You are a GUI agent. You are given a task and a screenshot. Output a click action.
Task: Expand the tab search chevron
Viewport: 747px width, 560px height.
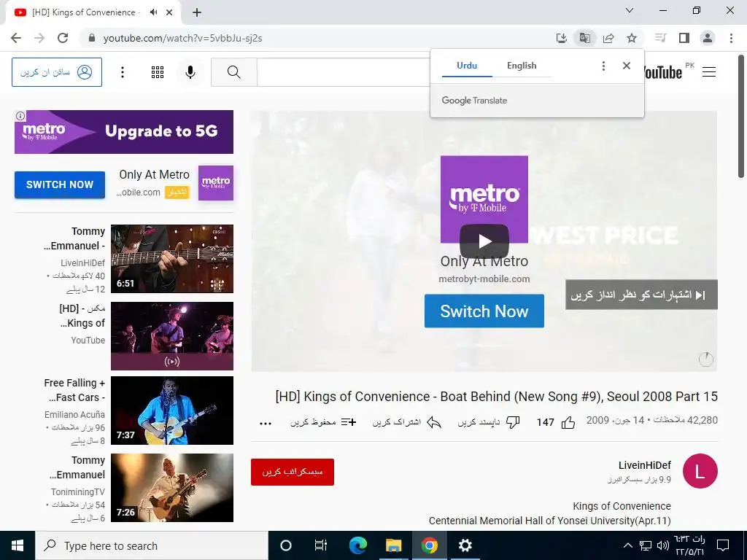click(x=630, y=10)
